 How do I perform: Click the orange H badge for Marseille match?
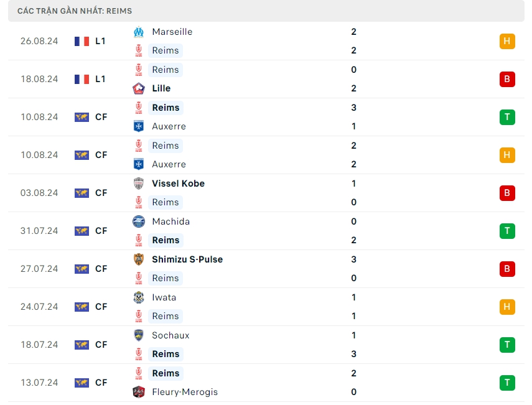pos(507,41)
